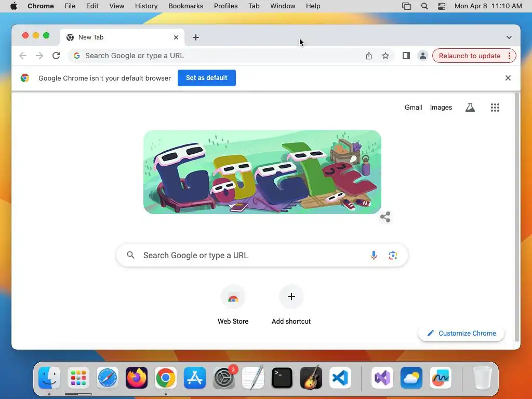Close the New Tab tab

pos(176,37)
